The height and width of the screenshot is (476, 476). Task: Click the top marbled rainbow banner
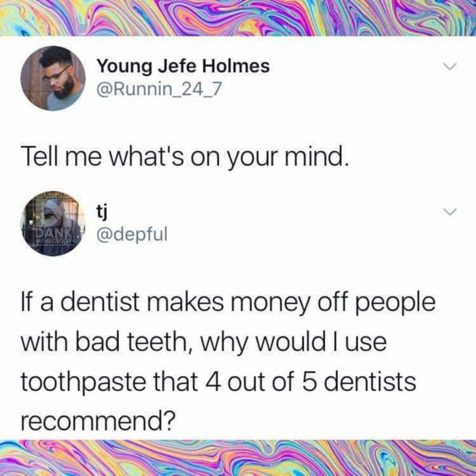point(238,18)
